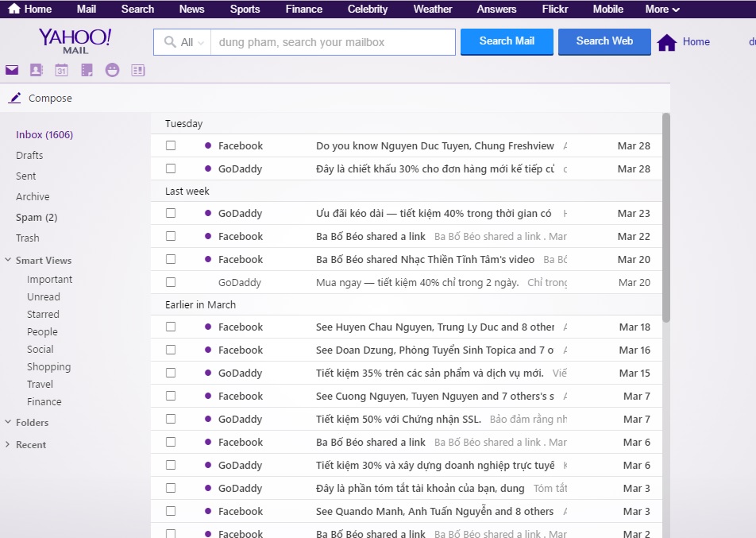Tick the checkbox for GoDaddy Mar 23 email
756x538 pixels.
[171, 213]
